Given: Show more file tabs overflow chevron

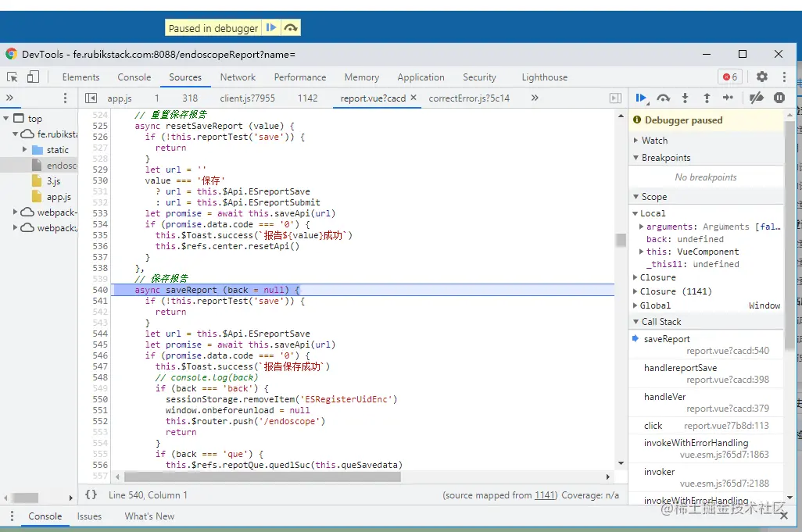Looking at the screenshot, I should point(535,98).
